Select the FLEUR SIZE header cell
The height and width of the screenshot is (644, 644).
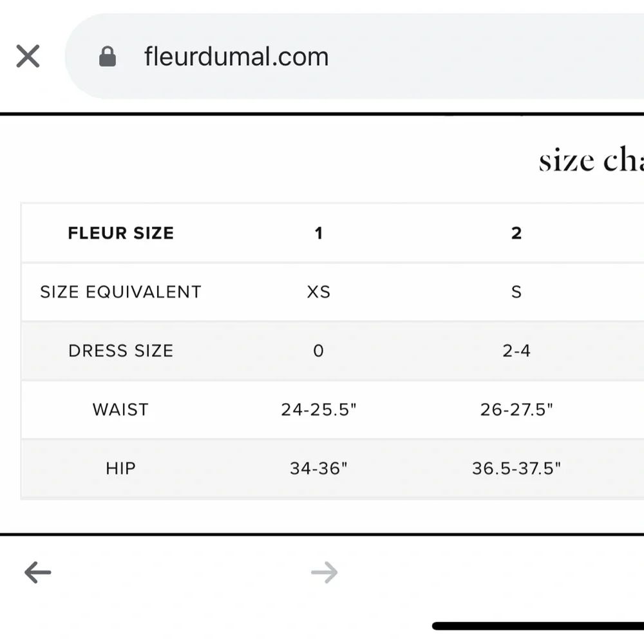tap(121, 233)
